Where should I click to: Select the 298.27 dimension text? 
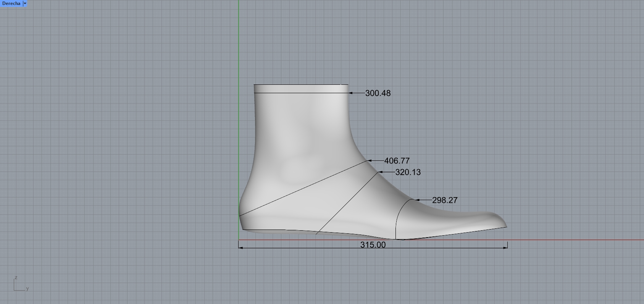(445, 200)
